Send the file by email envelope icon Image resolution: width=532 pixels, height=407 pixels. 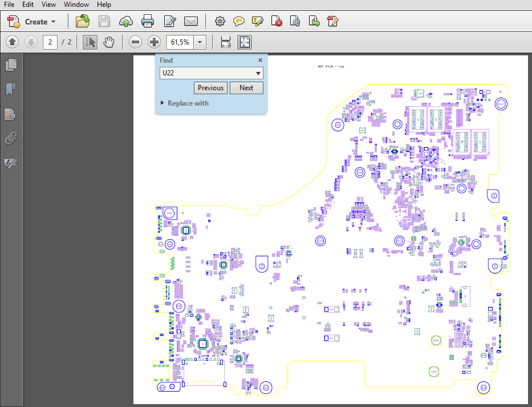[x=191, y=22]
